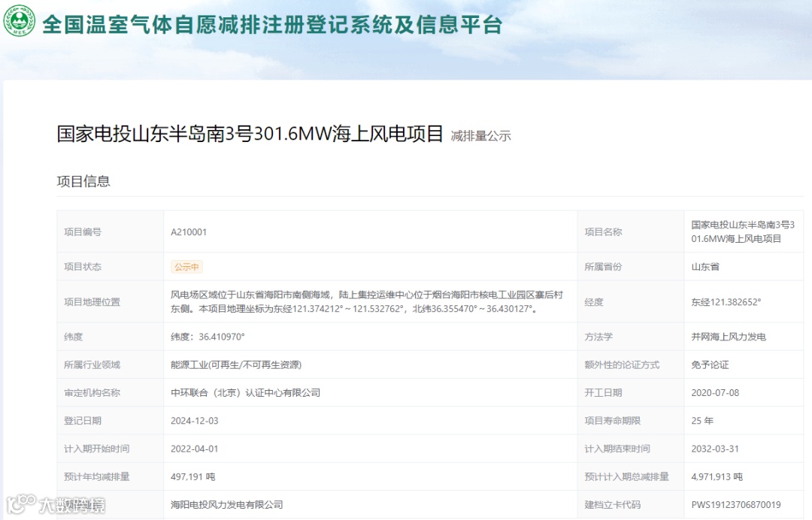Select the project number value A210001
Viewport: 812px width, 520px height.
(x=189, y=231)
